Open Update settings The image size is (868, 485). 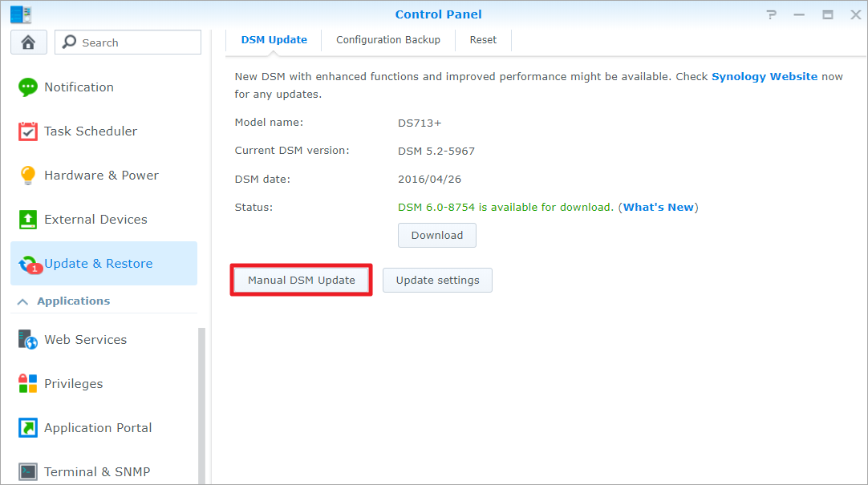(x=437, y=281)
